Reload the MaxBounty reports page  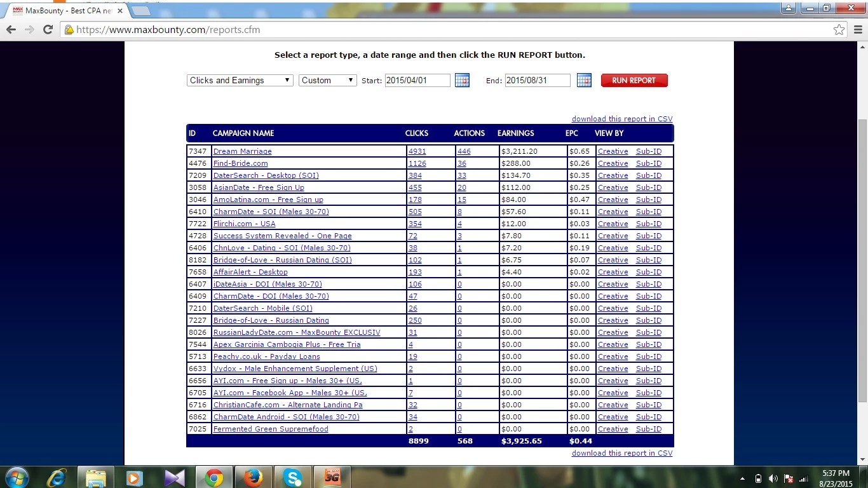click(48, 30)
